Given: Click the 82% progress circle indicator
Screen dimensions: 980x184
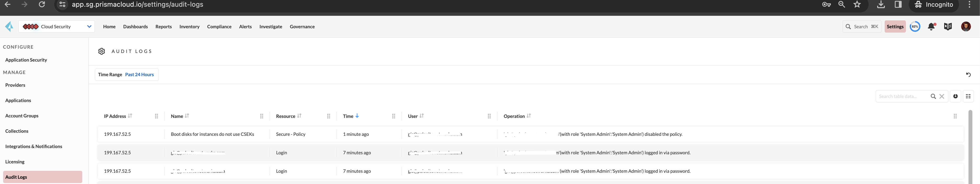Looking at the screenshot, I should coord(915,27).
